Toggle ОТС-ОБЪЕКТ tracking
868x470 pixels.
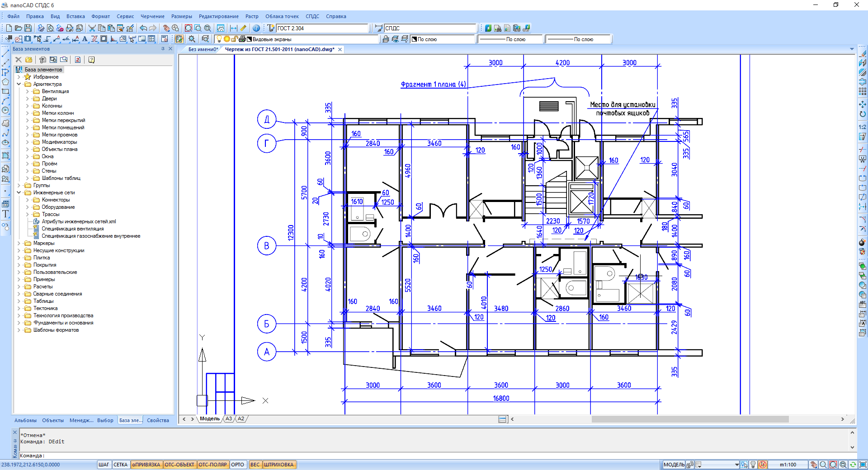pos(179,465)
